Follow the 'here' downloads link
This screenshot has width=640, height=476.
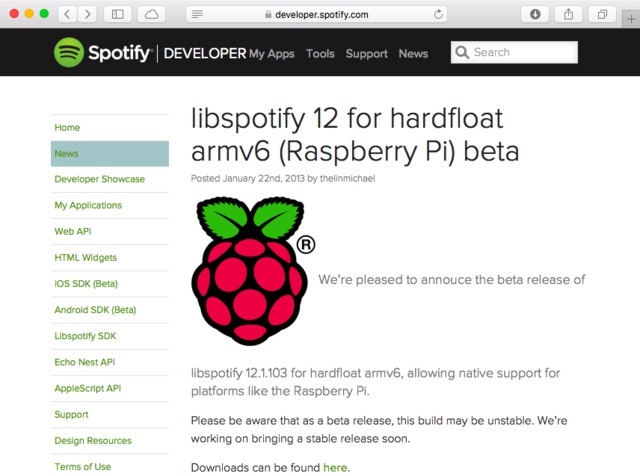[x=335, y=467]
